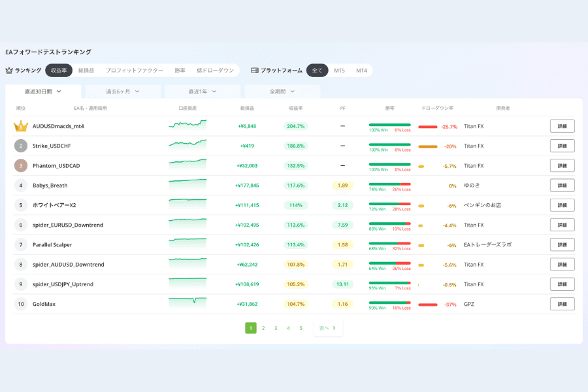Switch platform filter to 全て
588x392 pixels.
coord(318,70)
